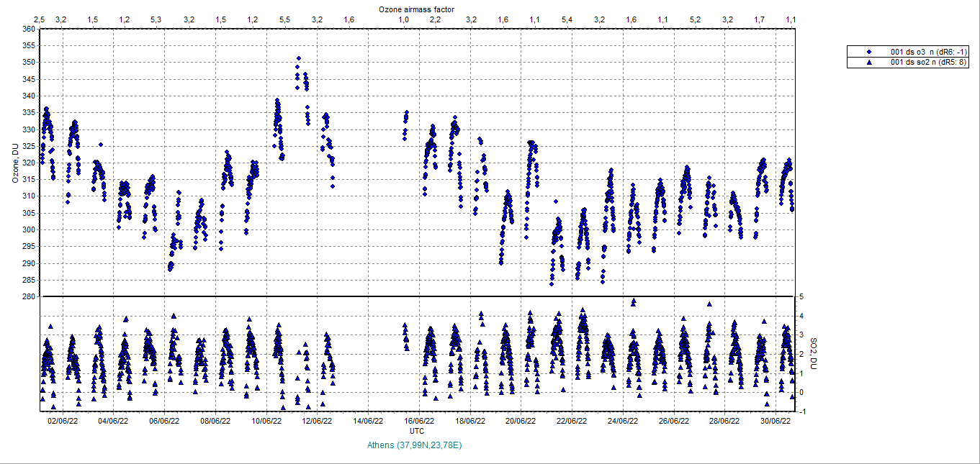
Task: Click the highest ozone data point near 351 DU
Action: (298, 58)
